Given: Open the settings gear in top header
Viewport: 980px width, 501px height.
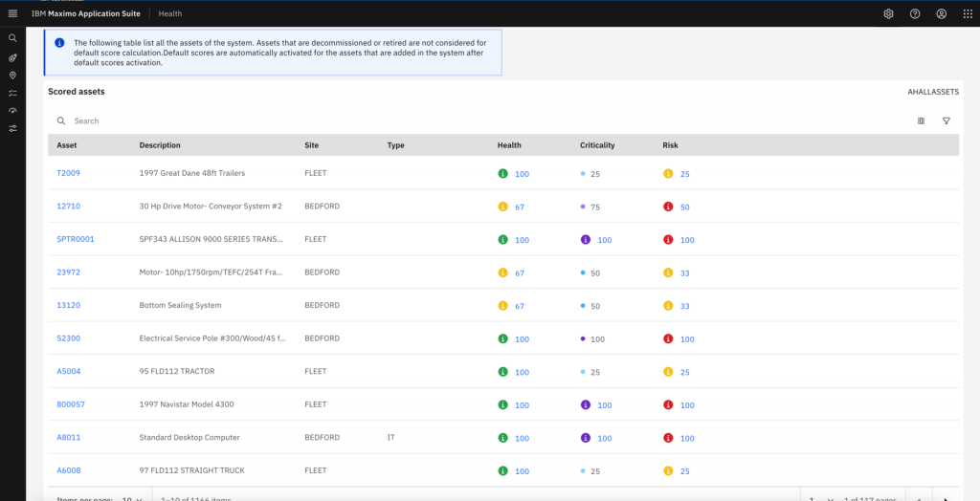Looking at the screenshot, I should (x=888, y=13).
